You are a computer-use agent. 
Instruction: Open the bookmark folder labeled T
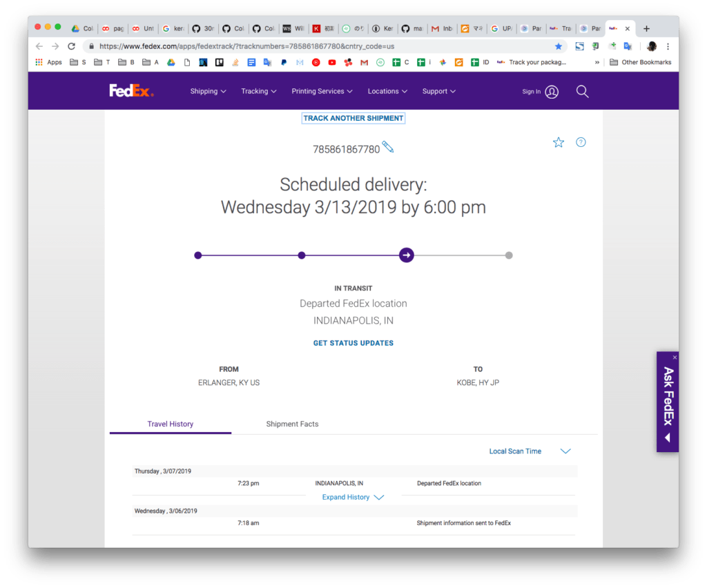click(x=101, y=62)
